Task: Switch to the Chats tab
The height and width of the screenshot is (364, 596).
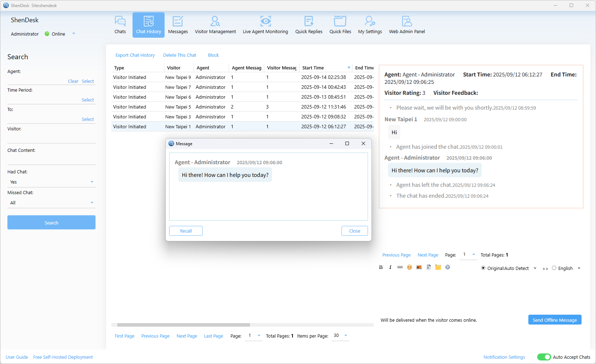Action: click(120, 25)
